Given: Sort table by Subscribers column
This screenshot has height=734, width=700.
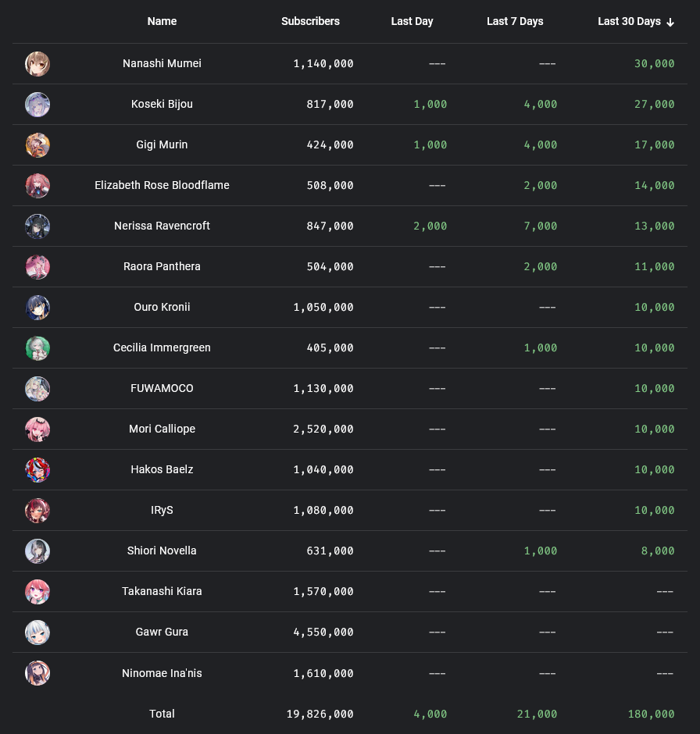Looking at the screenshot, I should coord(310,22).
